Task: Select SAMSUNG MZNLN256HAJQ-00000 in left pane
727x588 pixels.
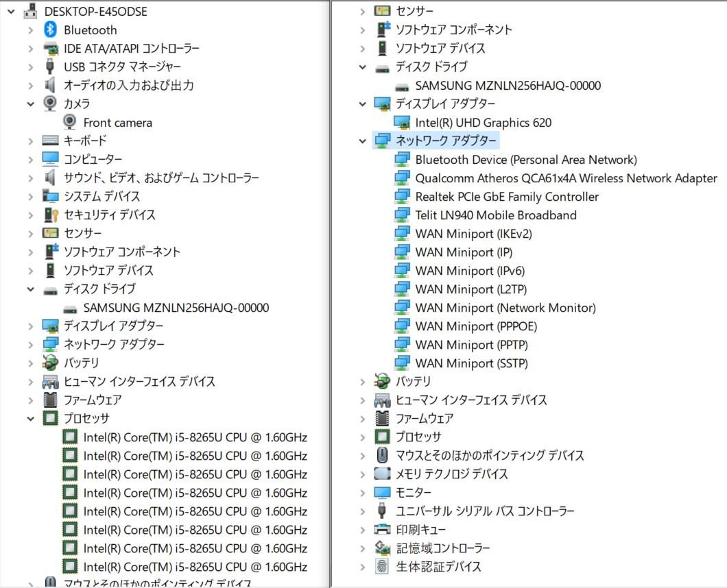Action: [x=176, y=308]
